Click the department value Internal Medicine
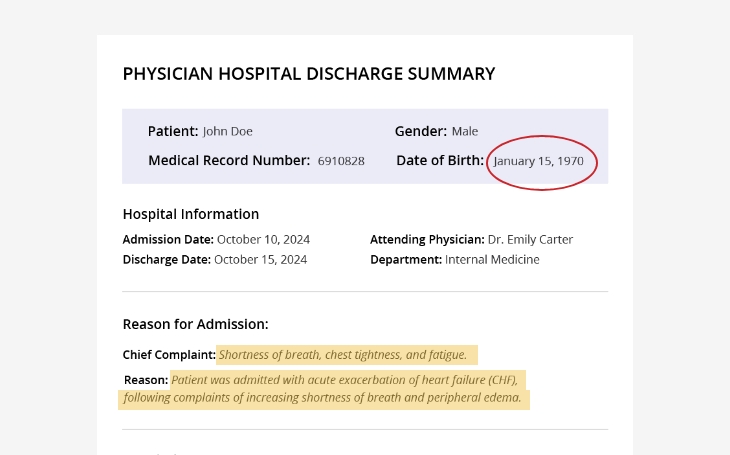The image size is (730, 455). (x=490, y=260)
